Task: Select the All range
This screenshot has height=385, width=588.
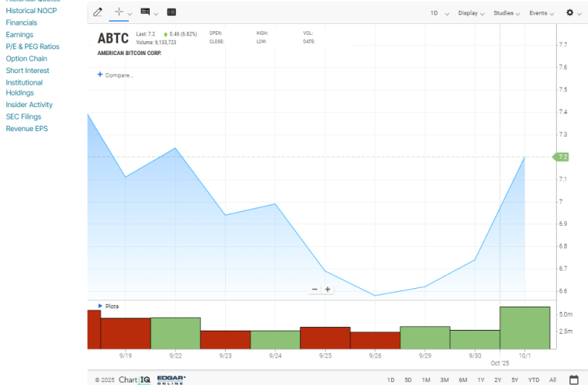Action: [553, 380]
